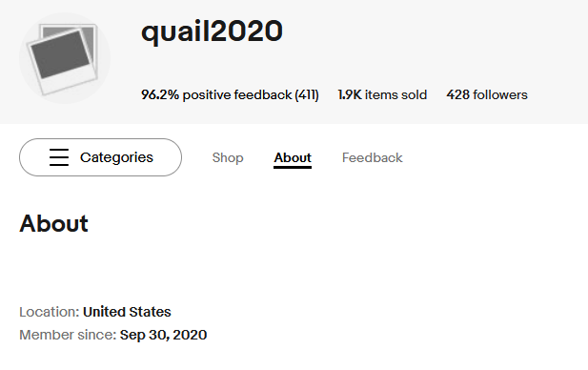Click the Sep 30, 2020 member date
588x370 pixels.
click(x=163, y=335)
